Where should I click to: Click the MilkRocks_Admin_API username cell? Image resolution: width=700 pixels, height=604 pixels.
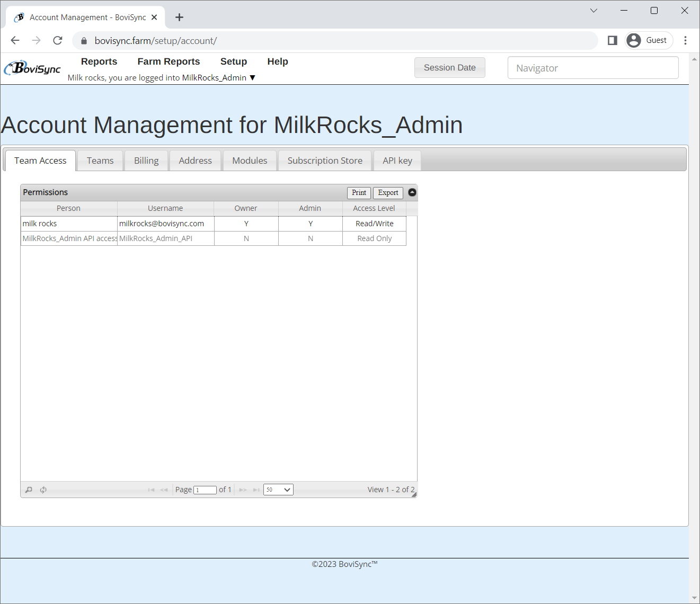point(165,238)
